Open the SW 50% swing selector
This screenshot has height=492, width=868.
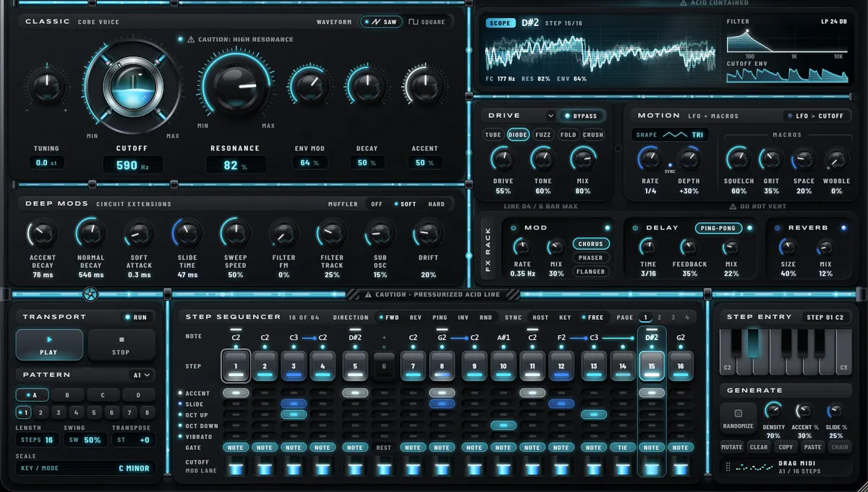point(85,440)
